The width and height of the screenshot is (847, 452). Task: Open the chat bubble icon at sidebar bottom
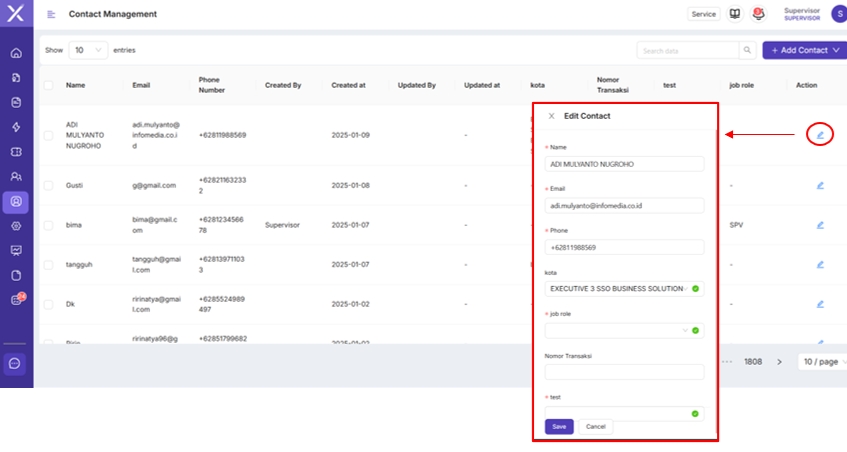tap(15, 363)
